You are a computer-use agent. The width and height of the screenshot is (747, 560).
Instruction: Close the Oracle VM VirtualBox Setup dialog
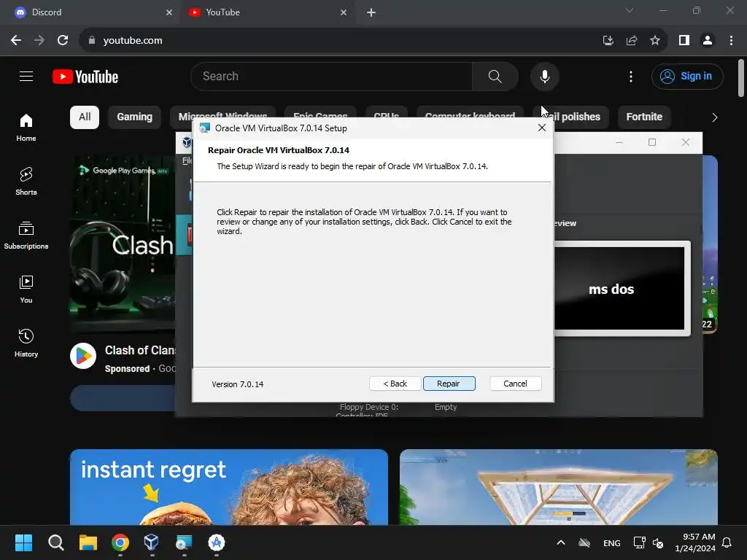click(x=542, y=128)
